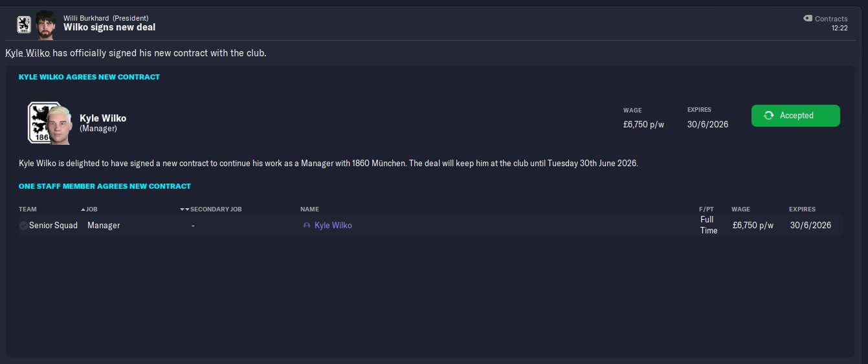
Task: Toggle the checkmark next to Senior Squad
Action: point(24,226)
